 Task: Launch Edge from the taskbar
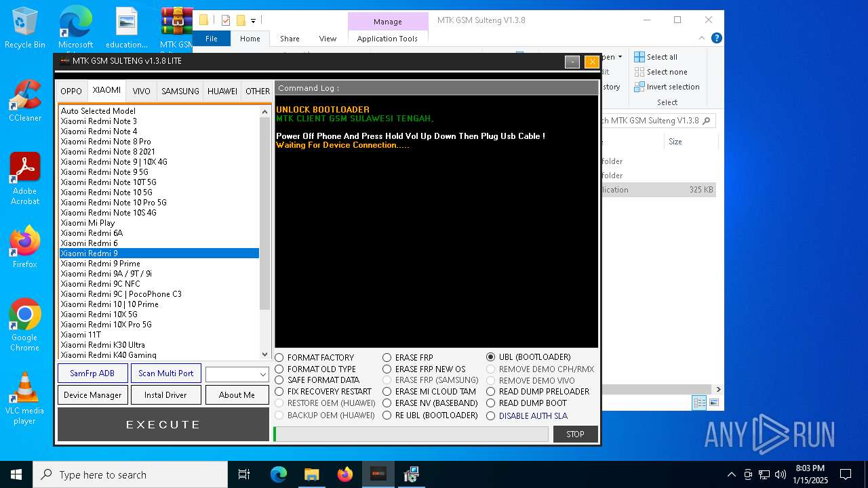pyautogui.click(x=279, y=474)
